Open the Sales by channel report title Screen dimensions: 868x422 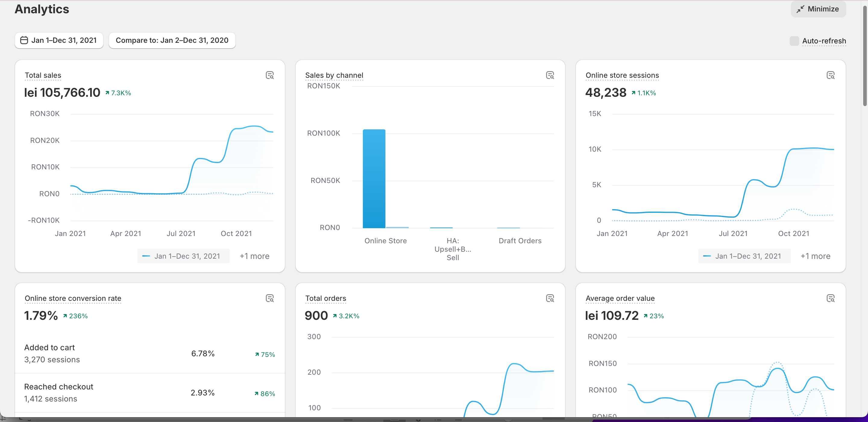(x=334, y=75)
